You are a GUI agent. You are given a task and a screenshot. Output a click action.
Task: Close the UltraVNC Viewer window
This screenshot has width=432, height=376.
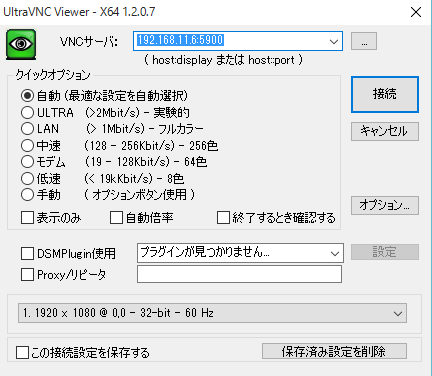pos(416,13)
